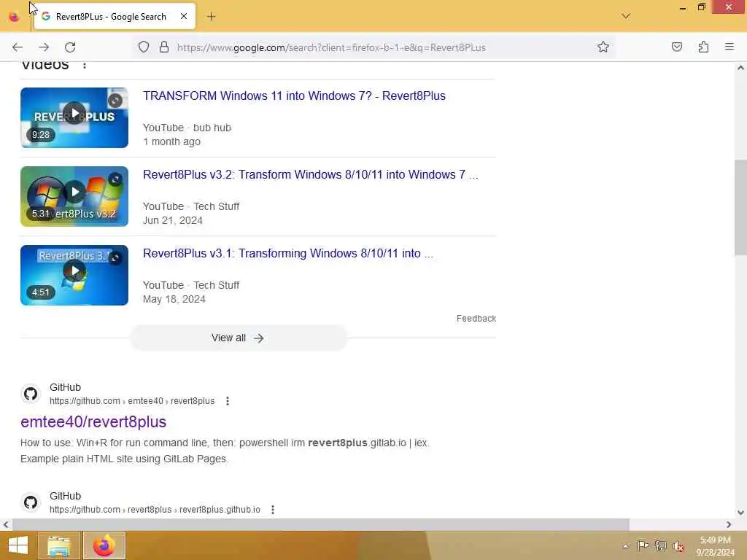This screenshot has height=560, width=747.
Task: Open three-dot menu for emtee40 result
Action: tap(228, 401)
